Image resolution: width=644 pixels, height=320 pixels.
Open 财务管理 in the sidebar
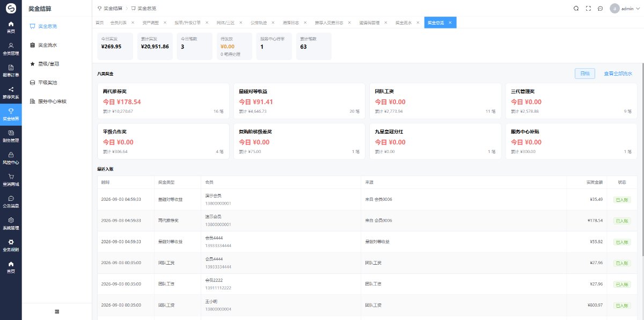(x=11, y=136)
